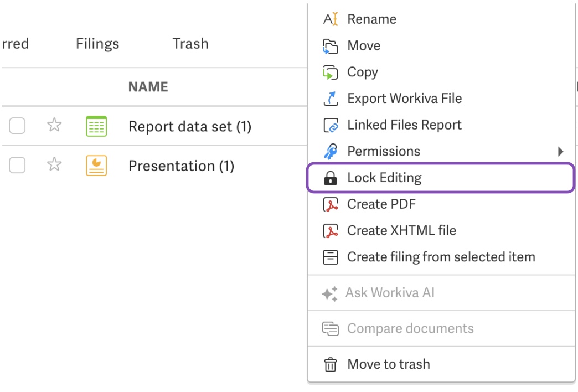
Task: Click the Export Workiva File arrow icon
Action: click(x=331, y=99)
